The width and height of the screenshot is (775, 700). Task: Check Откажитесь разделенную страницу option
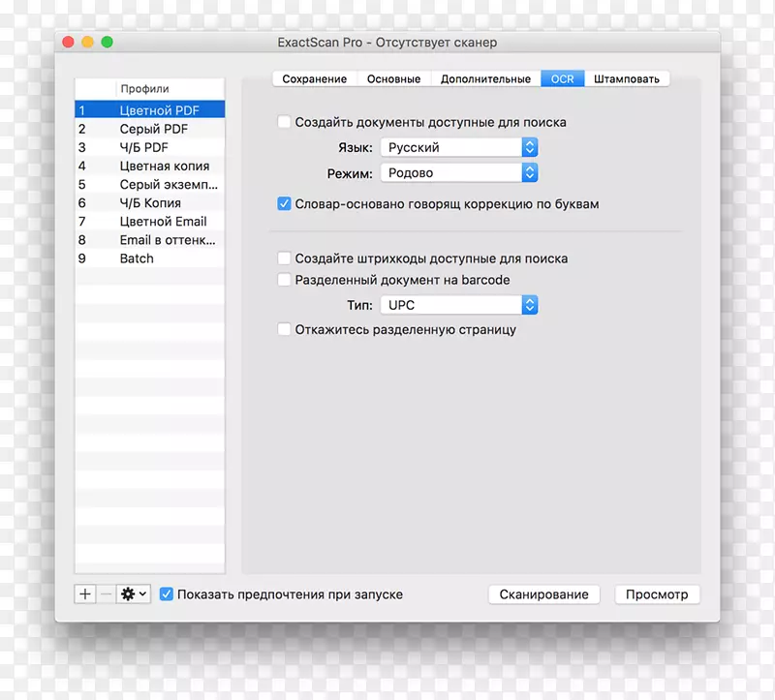284,329
